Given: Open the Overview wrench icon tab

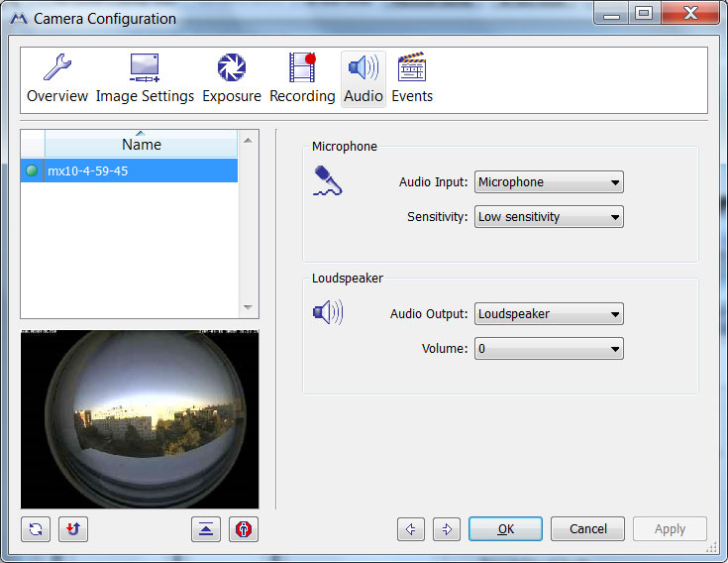Looking at the screenshot, I should tap(57, 68).
